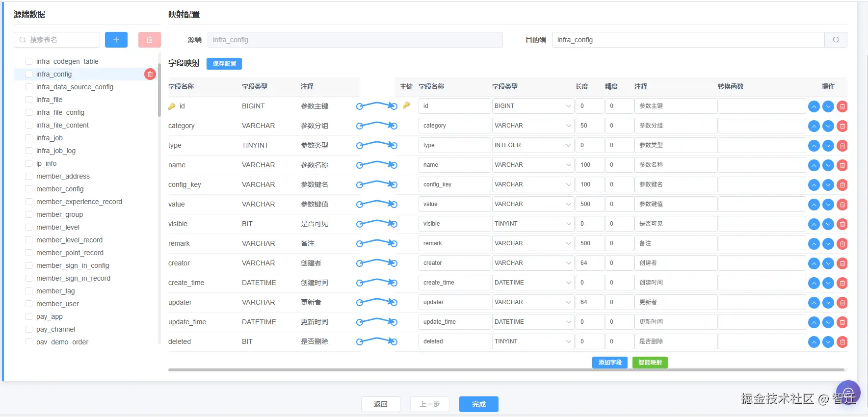868x417 pixels.
Task: Move the name field up
Action: (814, 165)
